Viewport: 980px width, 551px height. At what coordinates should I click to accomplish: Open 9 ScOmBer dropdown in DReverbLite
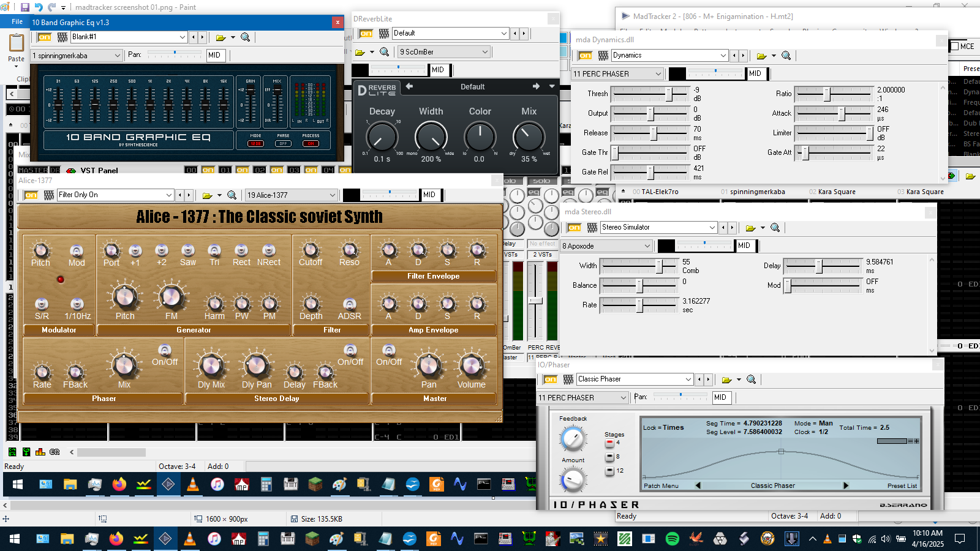(x=444, y=52)
